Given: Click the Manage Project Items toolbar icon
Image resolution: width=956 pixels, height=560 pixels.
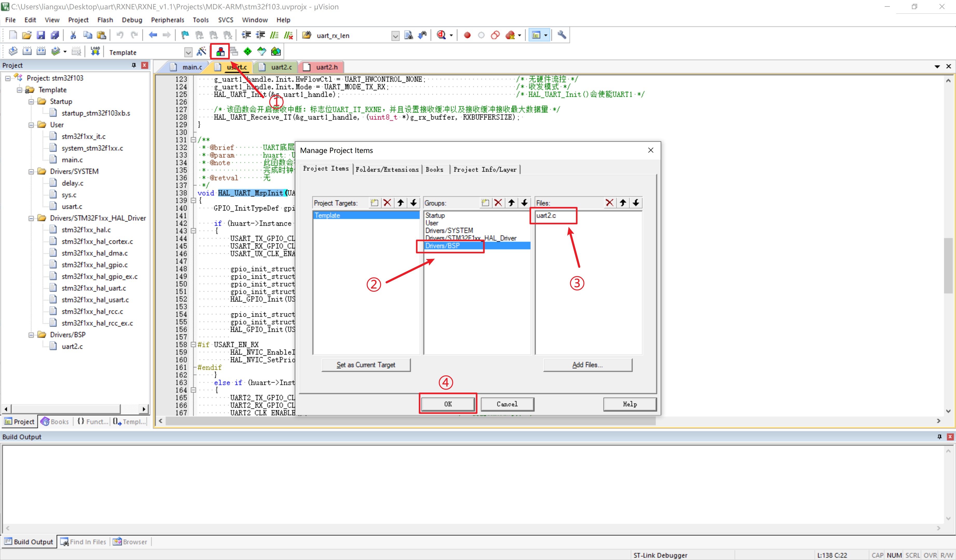Looking at the screenshot, I should coord(220,52).
